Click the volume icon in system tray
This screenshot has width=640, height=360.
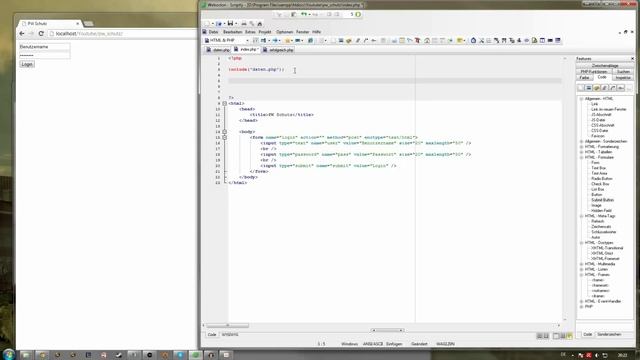597,356
